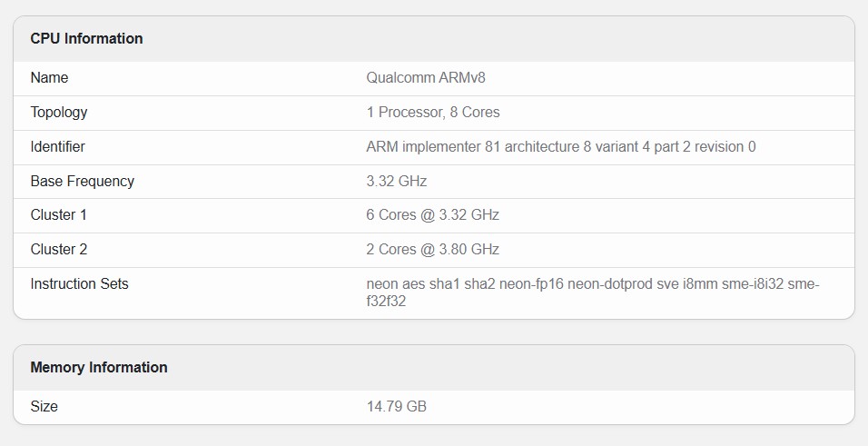Click the Topology row label
The width and height of the screenshot is (868, 446).
pos(59,113)
